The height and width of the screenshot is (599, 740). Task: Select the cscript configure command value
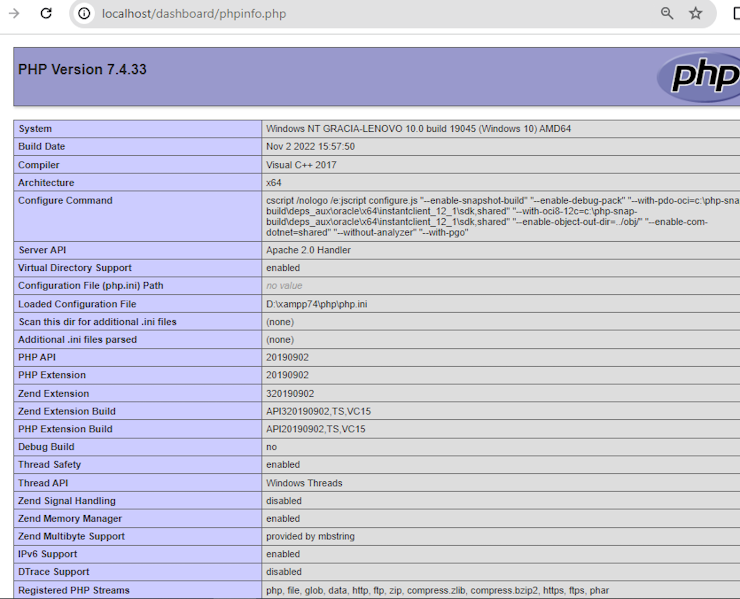tap(503, 217)
